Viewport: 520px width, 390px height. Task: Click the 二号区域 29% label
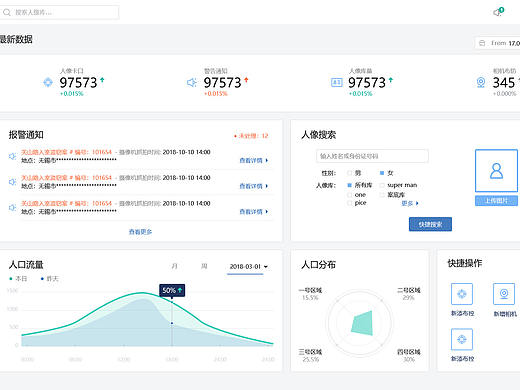pyautogui.click(x=408, y=294)
